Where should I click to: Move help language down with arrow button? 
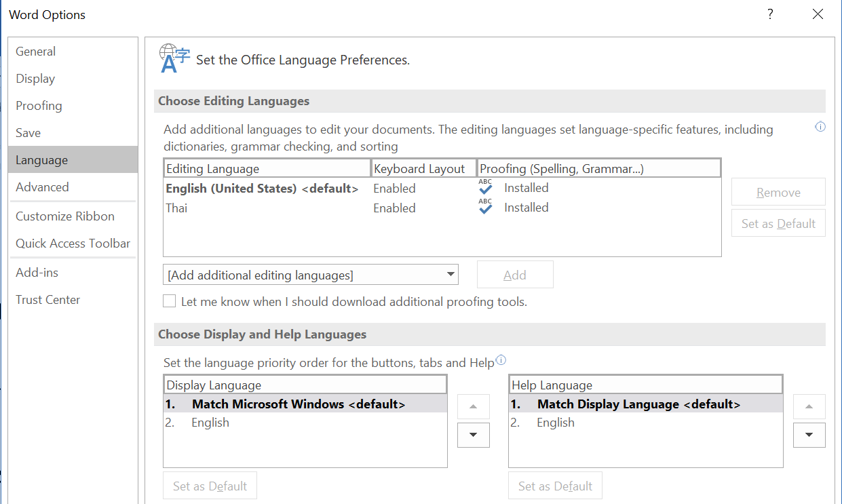click(x=809, y=435)
